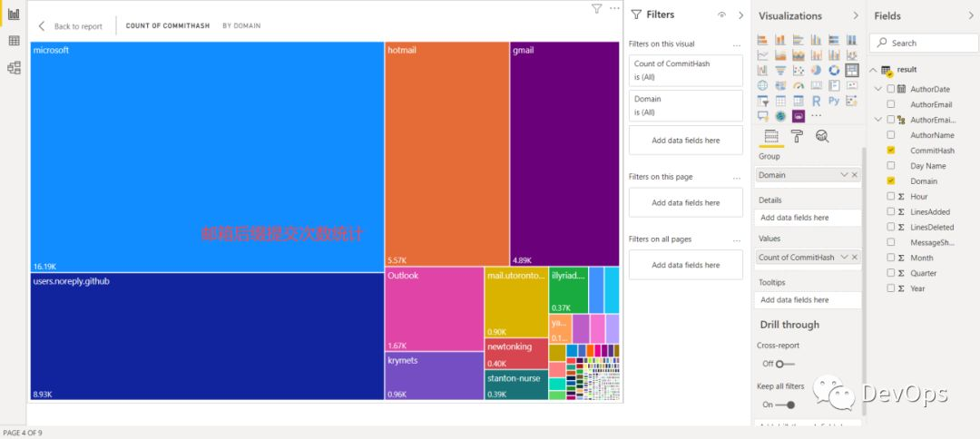Open the Format paint roller tab
980x439 pixels.
[797, 136]
